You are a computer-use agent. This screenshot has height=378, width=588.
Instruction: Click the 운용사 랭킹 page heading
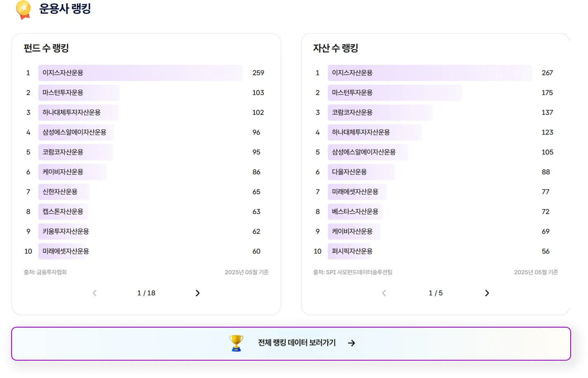tap(65, 9)
